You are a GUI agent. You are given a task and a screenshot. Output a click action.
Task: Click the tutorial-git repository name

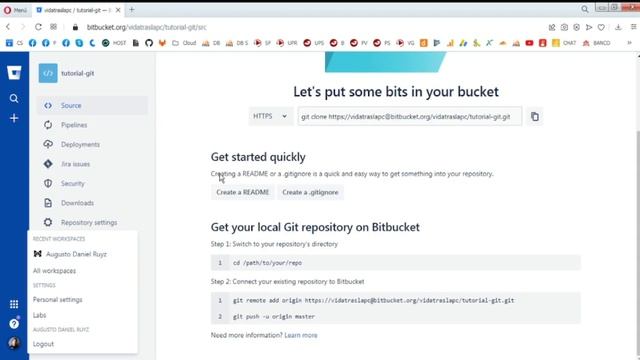pos(78,73)
